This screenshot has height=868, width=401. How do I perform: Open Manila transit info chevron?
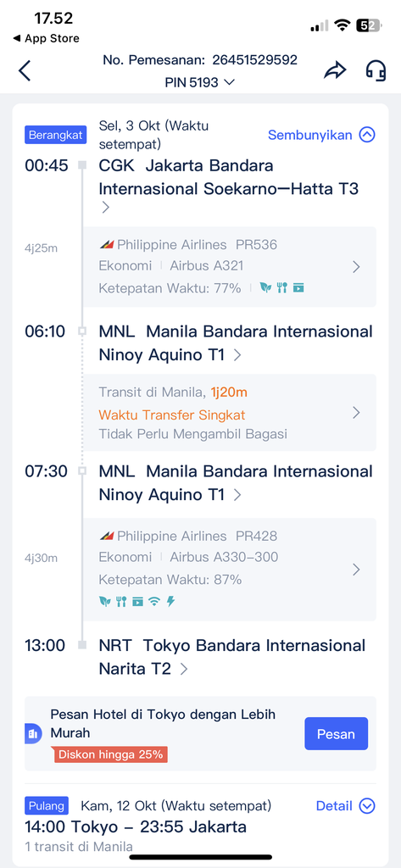click(x=356, y=413)
